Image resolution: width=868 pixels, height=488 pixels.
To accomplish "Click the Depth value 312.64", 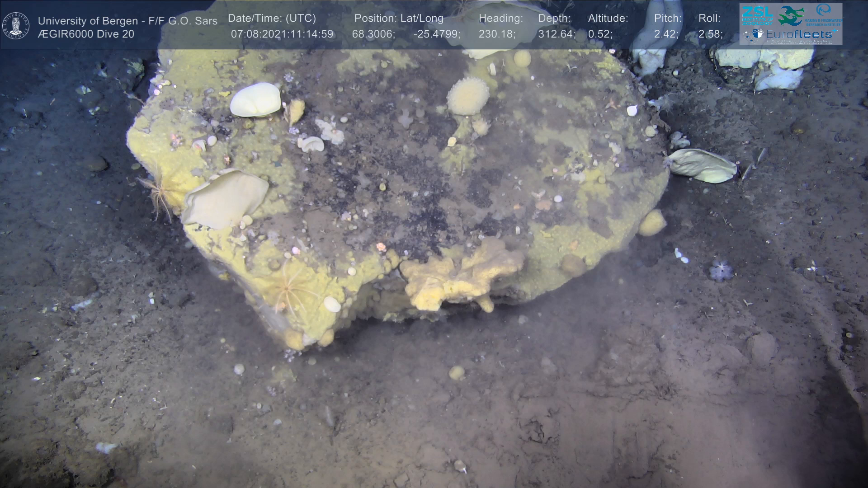I will click(x=557, y=34).
